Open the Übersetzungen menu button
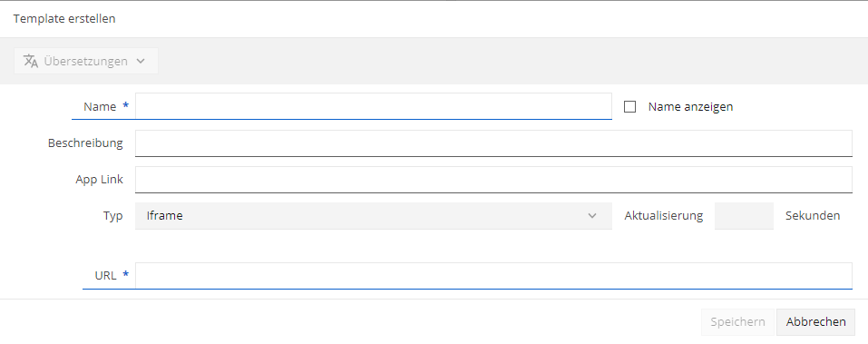The width and height of the screenshot is (868, 344). point(86,61)
